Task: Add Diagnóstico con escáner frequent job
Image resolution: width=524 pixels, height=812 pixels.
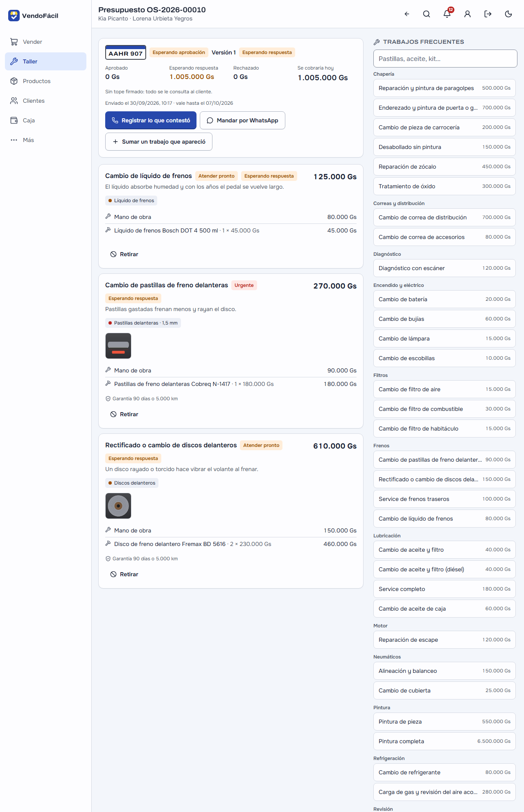Action: tap(445, 268)
